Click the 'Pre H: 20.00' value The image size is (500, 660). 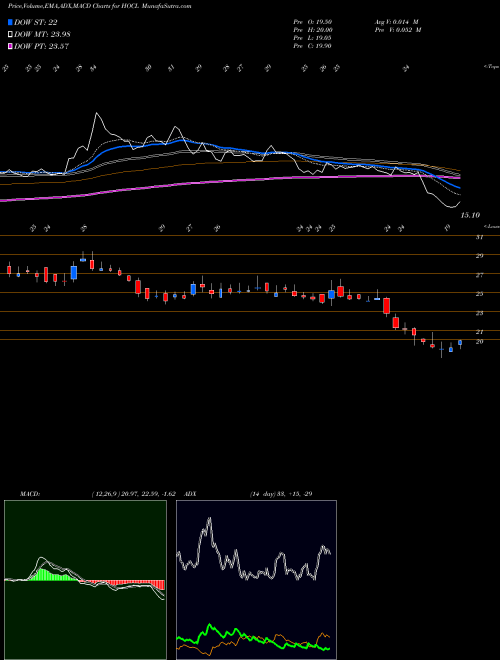tap(313, 30)
